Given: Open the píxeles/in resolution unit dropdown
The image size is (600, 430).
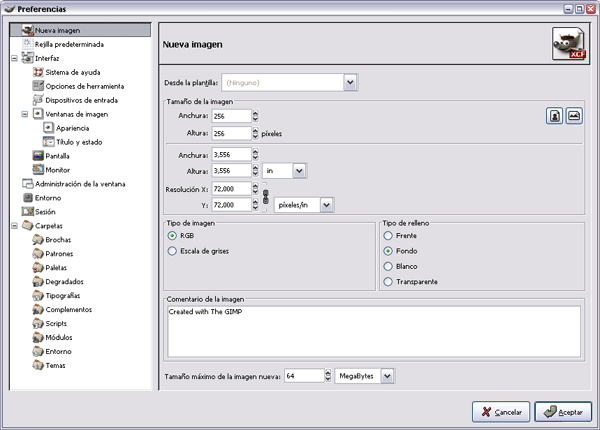Looking at the screenshot, I should [326, 204].
